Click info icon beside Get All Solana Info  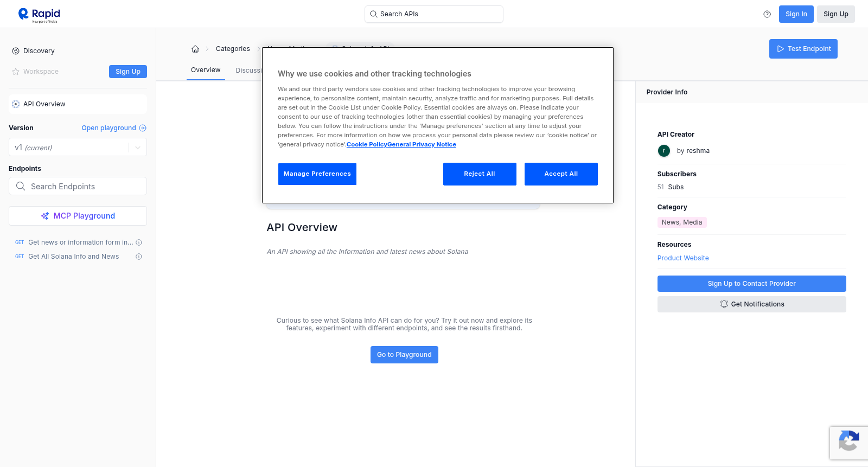pos(139,257)
